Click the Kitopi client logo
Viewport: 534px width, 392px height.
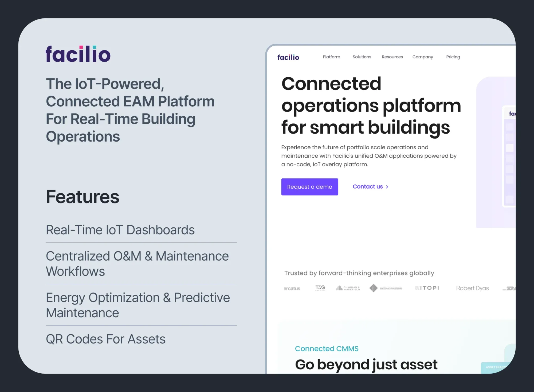pyautogui.click(x=427, y=288)
